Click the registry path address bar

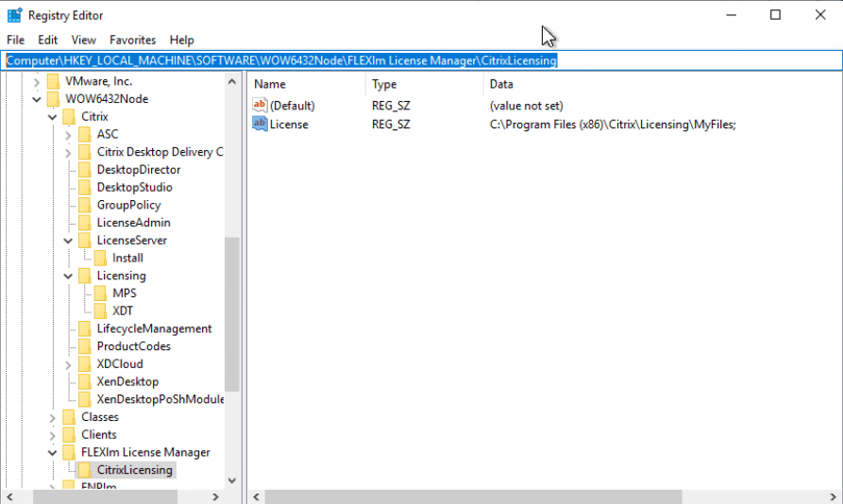click(421, 60)
